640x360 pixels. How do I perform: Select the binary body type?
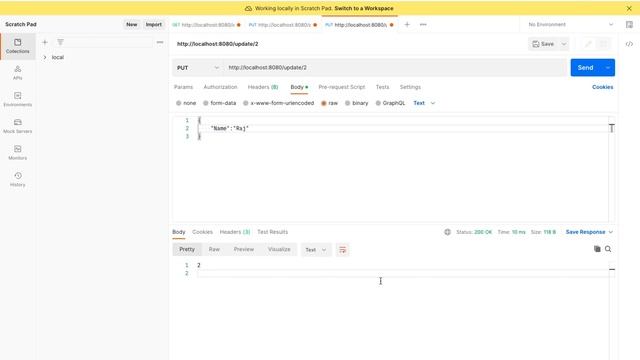click(x=356, y=103)
